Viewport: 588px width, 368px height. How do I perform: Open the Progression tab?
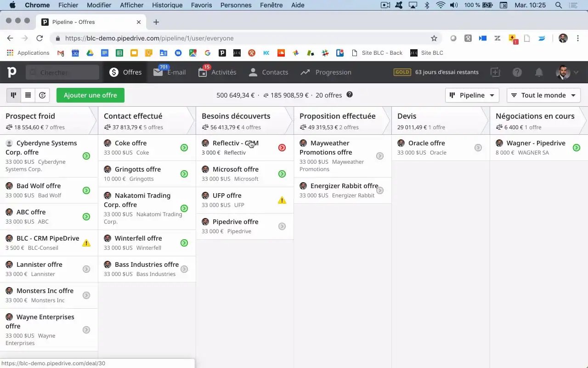point(326,72)
